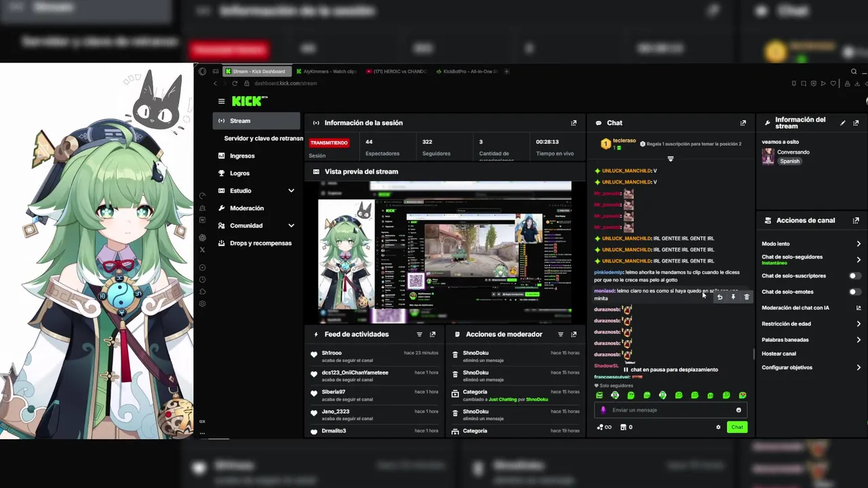Open a new browser tab with plus
Image resolution: width=868 pixels, height=488 pixels.
click(507, 71)
